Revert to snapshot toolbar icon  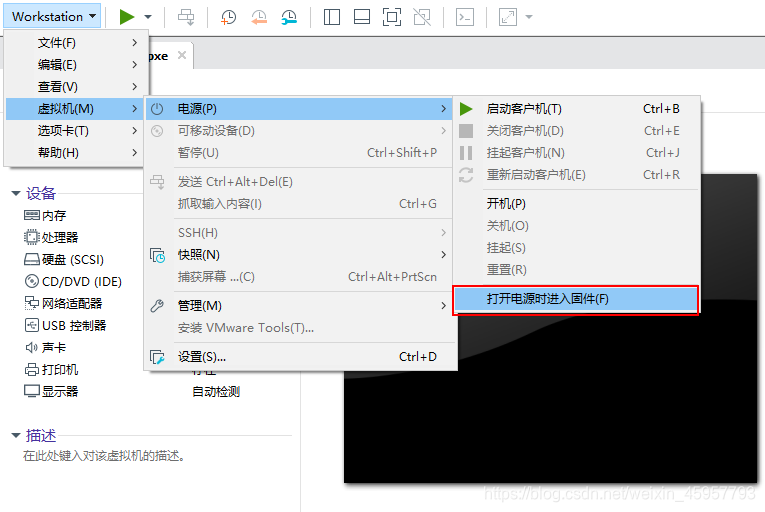259,17
